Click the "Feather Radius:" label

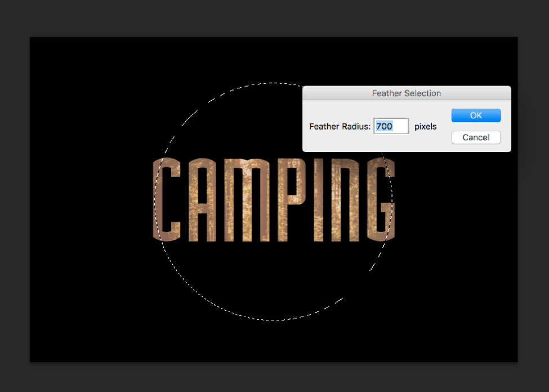(x=340, y=127)
